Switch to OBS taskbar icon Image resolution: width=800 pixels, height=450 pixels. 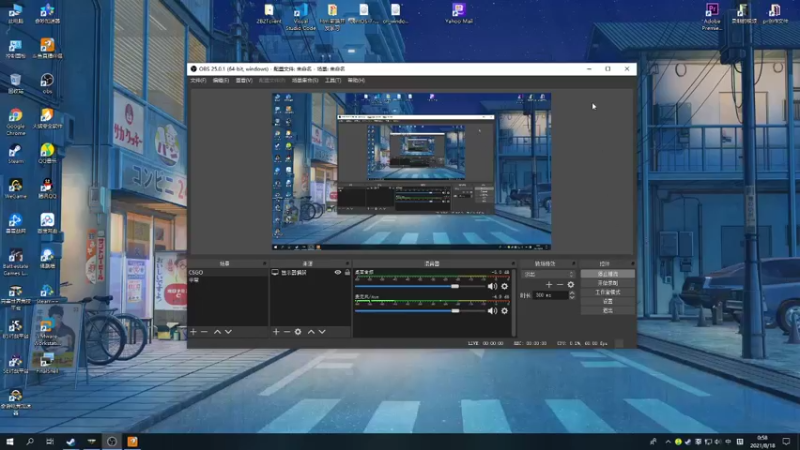(112, 441)
